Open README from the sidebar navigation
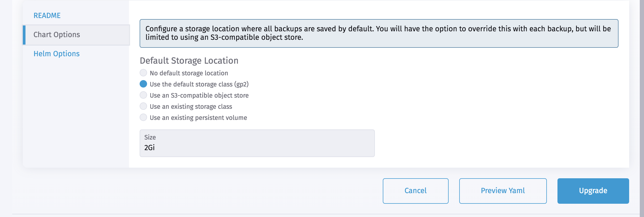This screenshot has height=217, width=644. pos(47,15)
